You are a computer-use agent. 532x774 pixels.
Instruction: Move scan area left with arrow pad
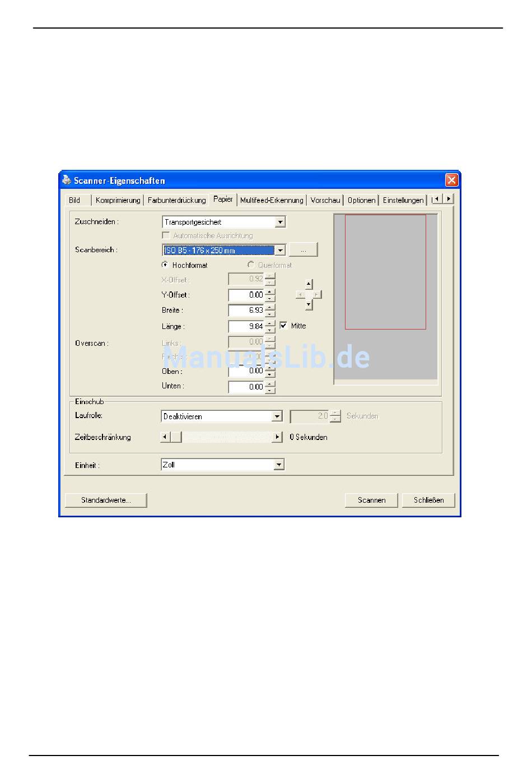[x=300, y=294]
